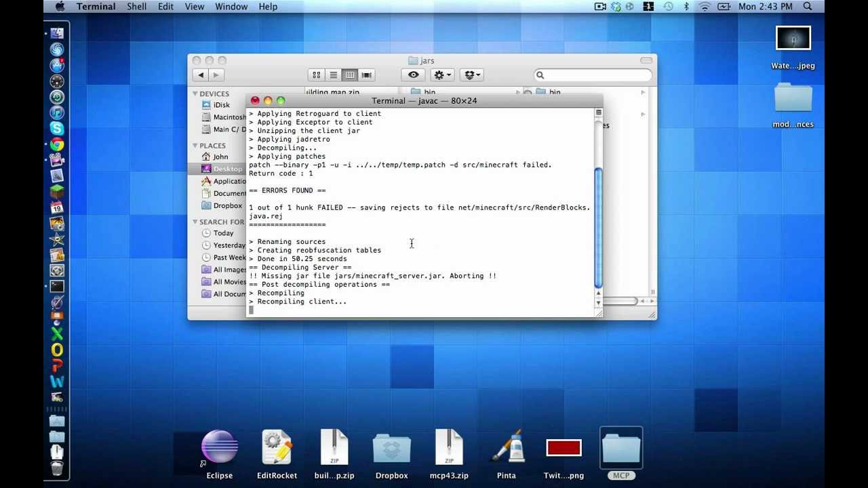This screenshot has height=488, width=868.
Task: Select Dropbox in Finder sidebar
Action: pyautogui.click(x=222, y=205)
